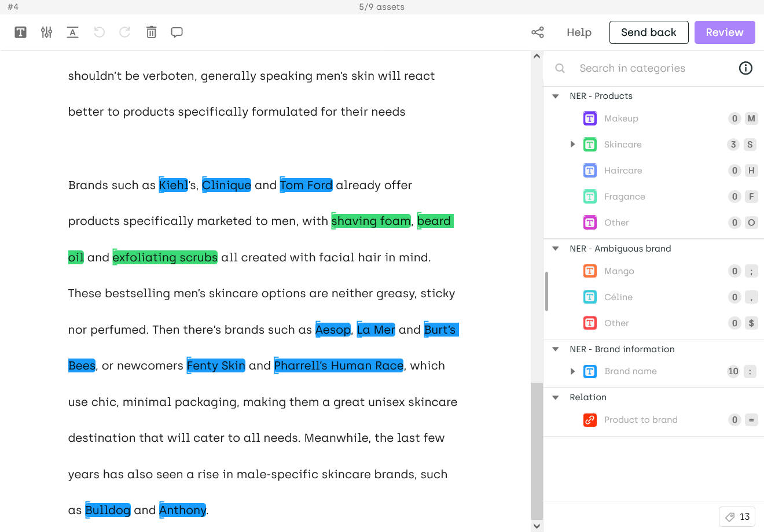This screenshot has height=532, width=764.
Task: Expand the Brand name subcategory arrow
Action: [x=572, y=371]
